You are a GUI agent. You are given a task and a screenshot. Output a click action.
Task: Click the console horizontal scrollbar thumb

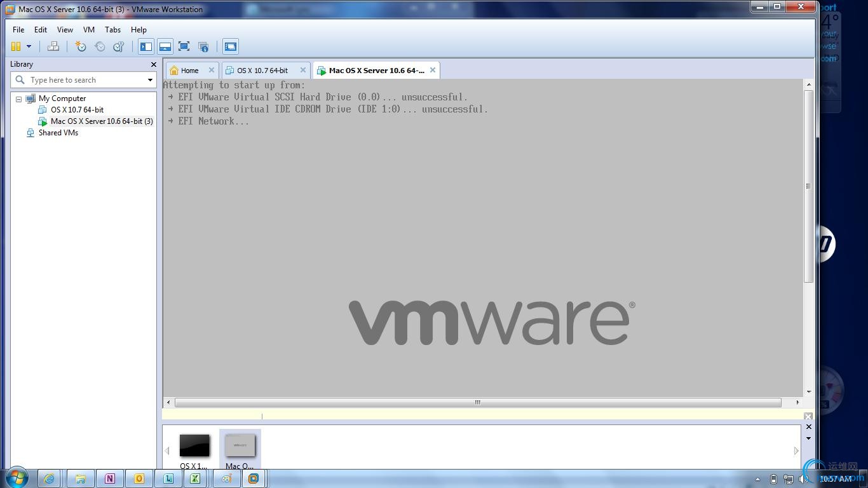click(478, 402)
